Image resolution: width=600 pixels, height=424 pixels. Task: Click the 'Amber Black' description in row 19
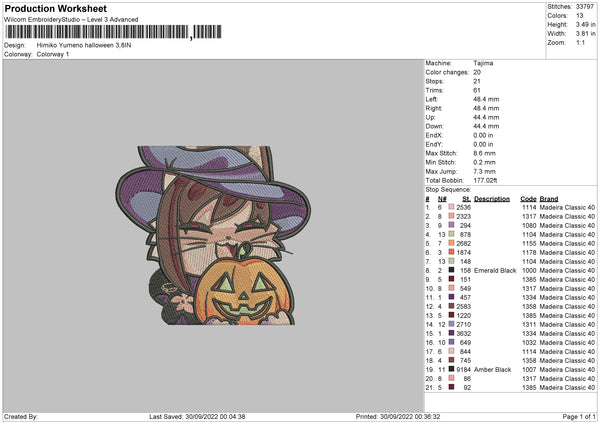click(x=492, y=370)
